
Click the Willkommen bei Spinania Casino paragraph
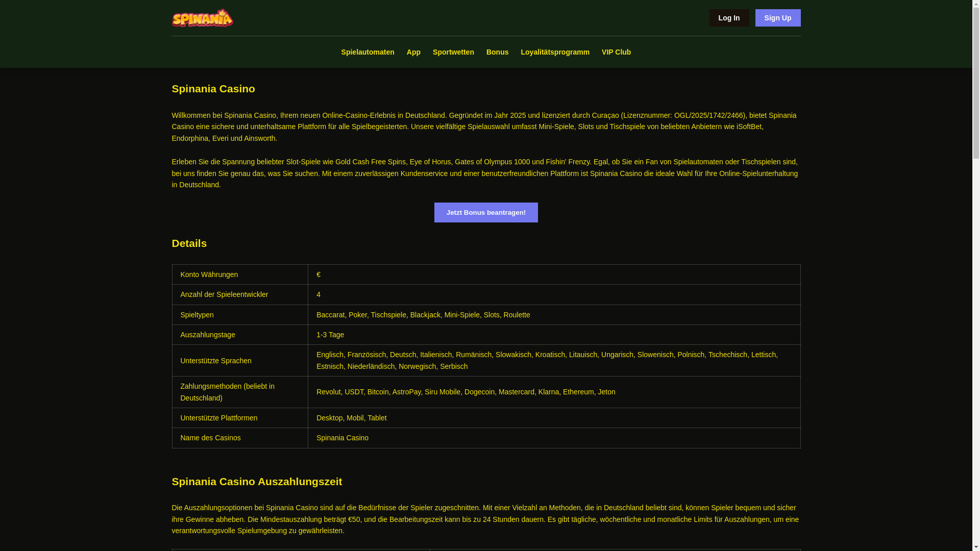(x=486, y=127)
